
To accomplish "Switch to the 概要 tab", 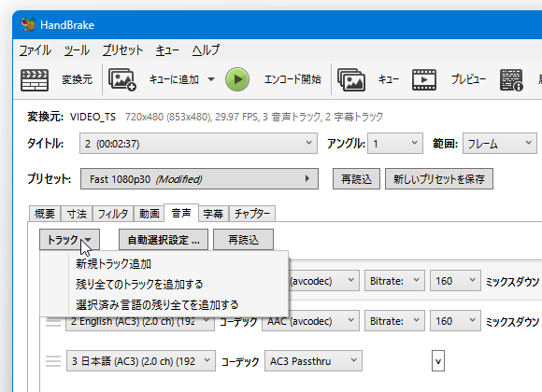I will [x=45, y=214].
